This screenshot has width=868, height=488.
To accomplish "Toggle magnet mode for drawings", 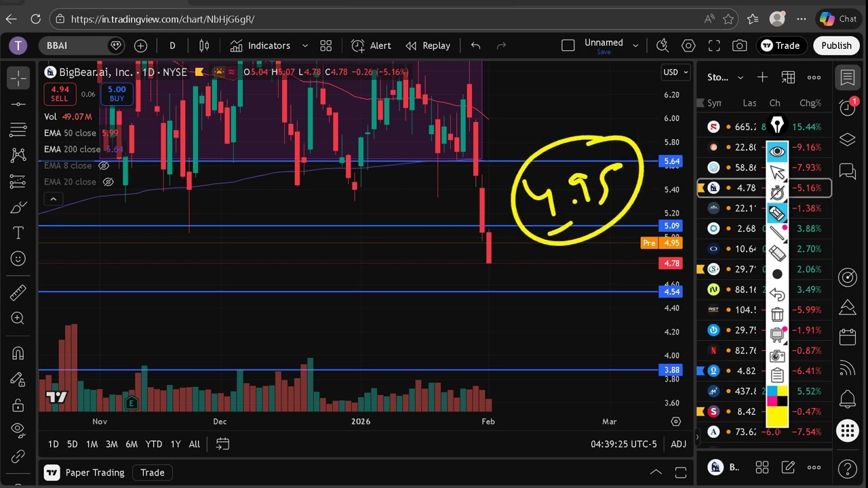I will 18,353.
